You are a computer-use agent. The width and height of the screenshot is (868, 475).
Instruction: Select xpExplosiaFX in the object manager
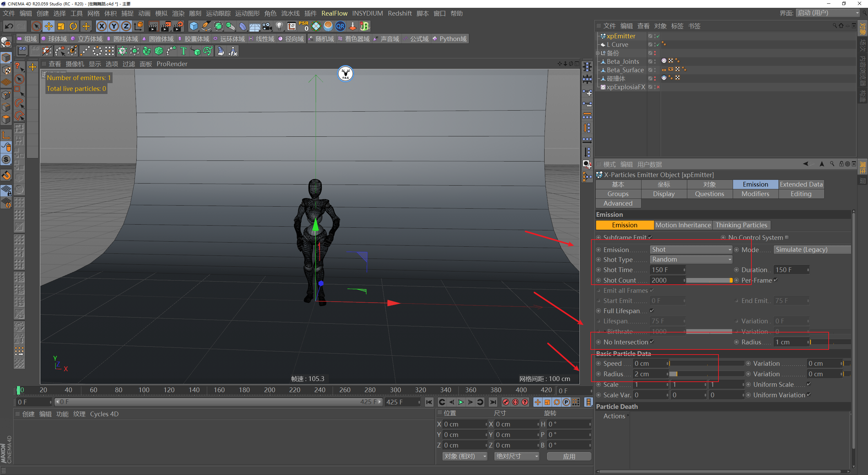coord(626,87)
